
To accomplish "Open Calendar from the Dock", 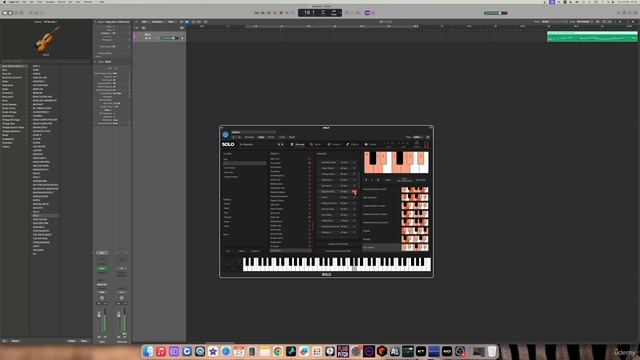I will (239, 351).
